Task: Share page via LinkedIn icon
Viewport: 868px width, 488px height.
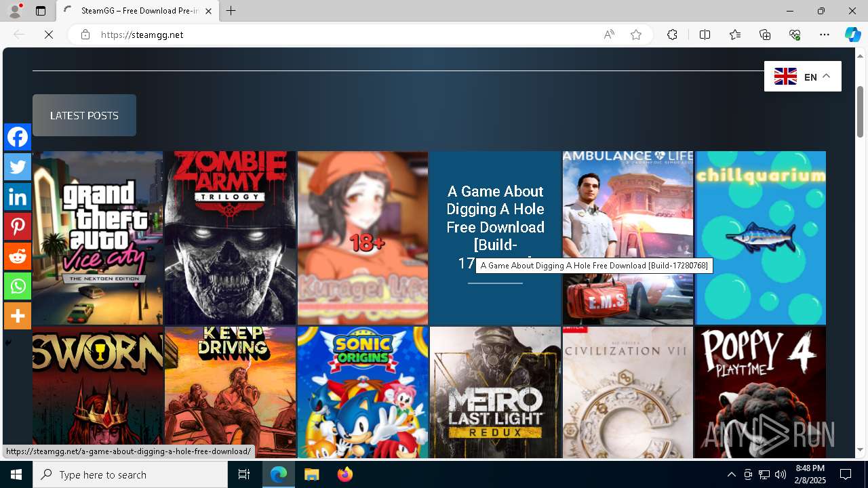Action: pyautogui.click(x=18, y=197)
